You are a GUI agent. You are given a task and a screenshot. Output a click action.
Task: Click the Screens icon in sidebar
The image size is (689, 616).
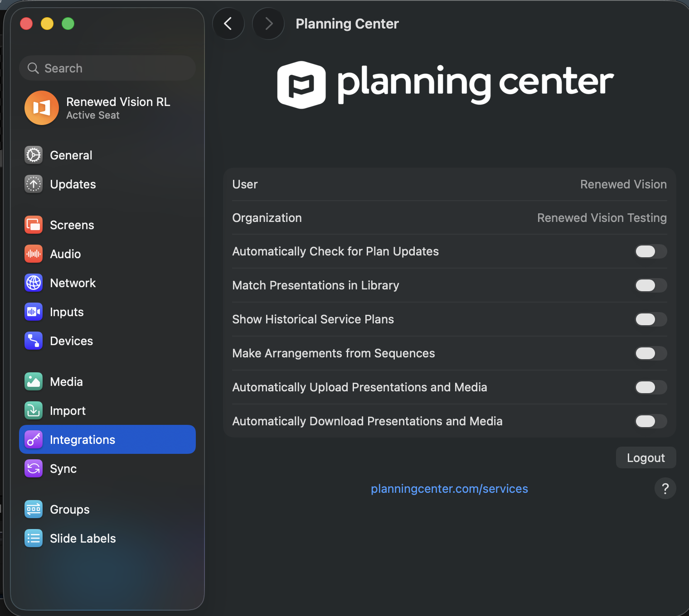[x=34, y=225]
